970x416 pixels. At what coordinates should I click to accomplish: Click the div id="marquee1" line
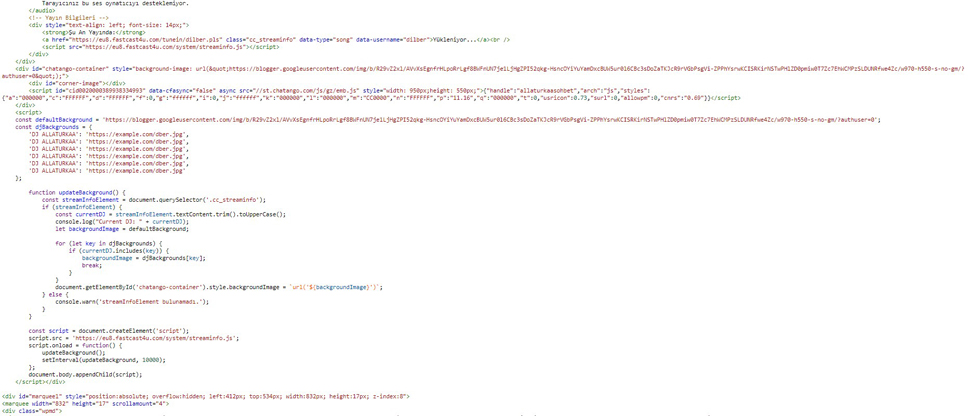point(205,396)
